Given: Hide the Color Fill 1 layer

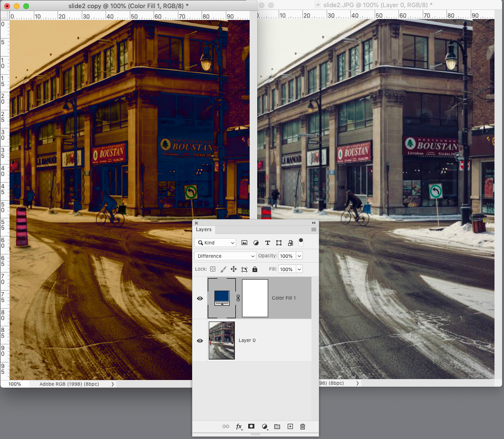Looking at the screenshot, I should (x=200, y=298).
